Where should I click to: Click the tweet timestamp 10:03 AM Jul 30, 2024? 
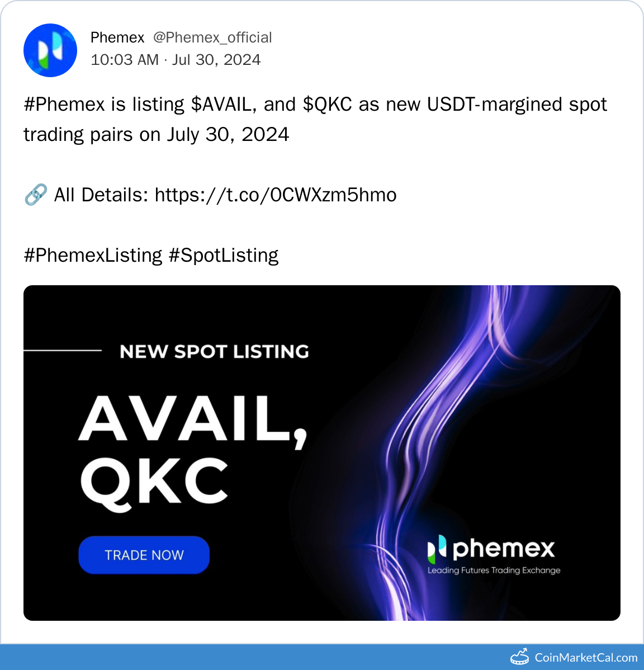[x=176, y=60]
